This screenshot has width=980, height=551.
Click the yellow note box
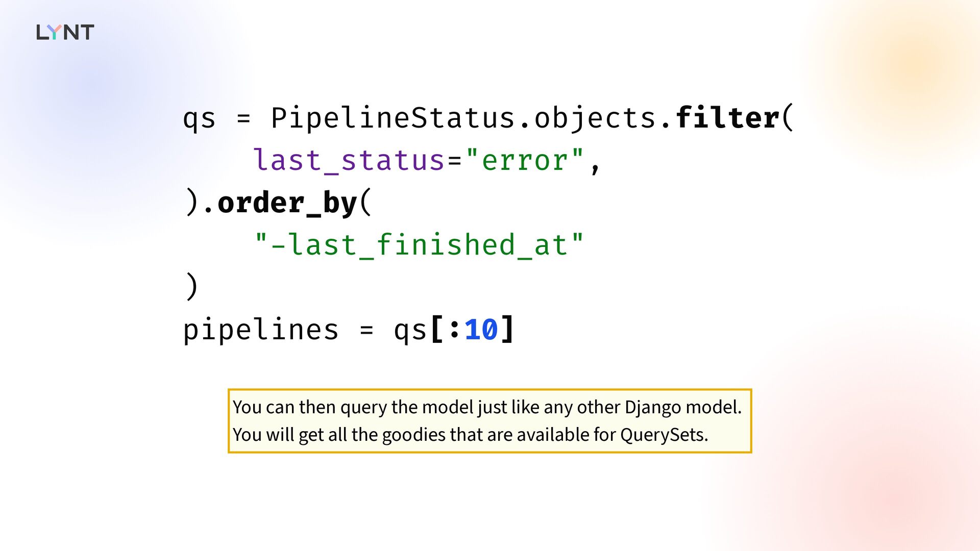click(490, 421)
